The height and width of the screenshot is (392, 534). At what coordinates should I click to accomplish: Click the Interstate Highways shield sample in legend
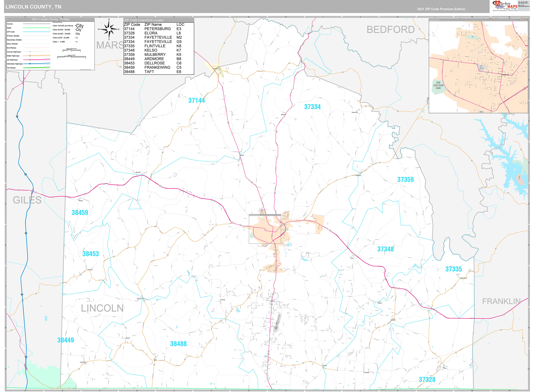(x=30, y=64)
